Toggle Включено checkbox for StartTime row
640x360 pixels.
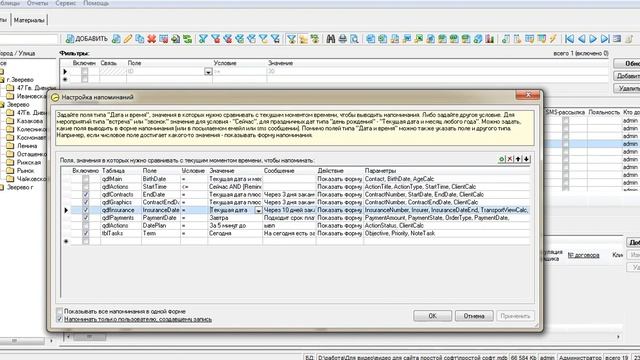point(85,187)
